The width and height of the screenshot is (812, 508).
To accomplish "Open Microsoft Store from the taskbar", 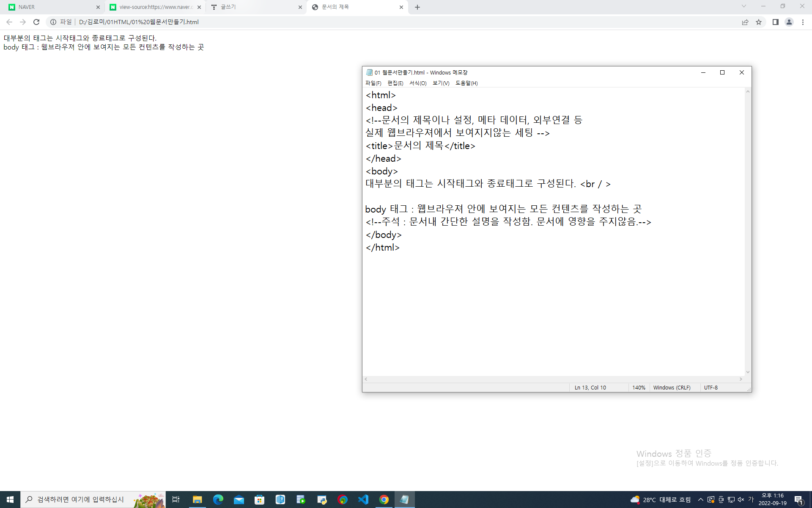I will point(260,500).
